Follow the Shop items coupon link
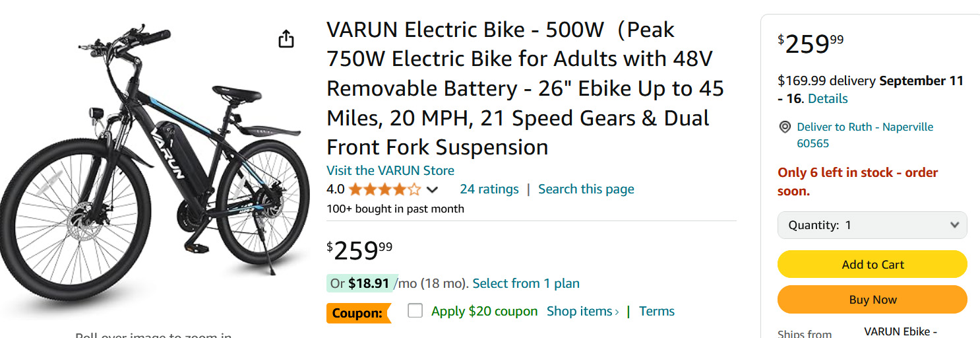Screen dimensions: 980x338 tap(582, 311)
